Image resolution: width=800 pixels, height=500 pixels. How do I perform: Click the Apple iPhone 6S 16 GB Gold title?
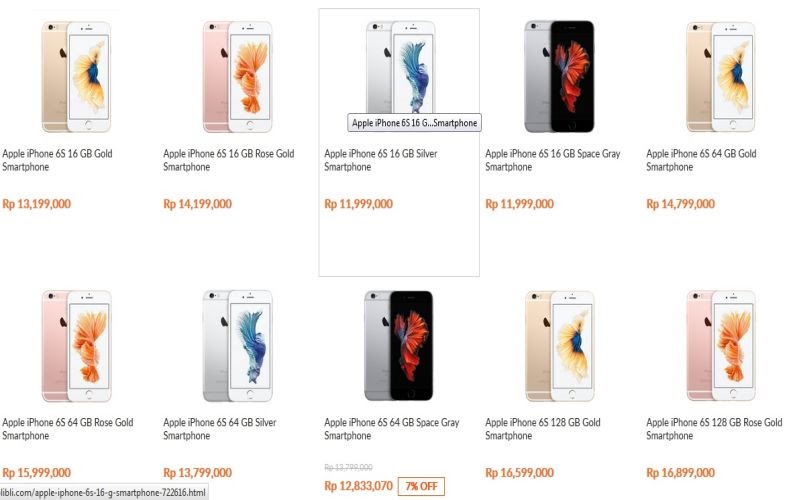click(57, 160)
